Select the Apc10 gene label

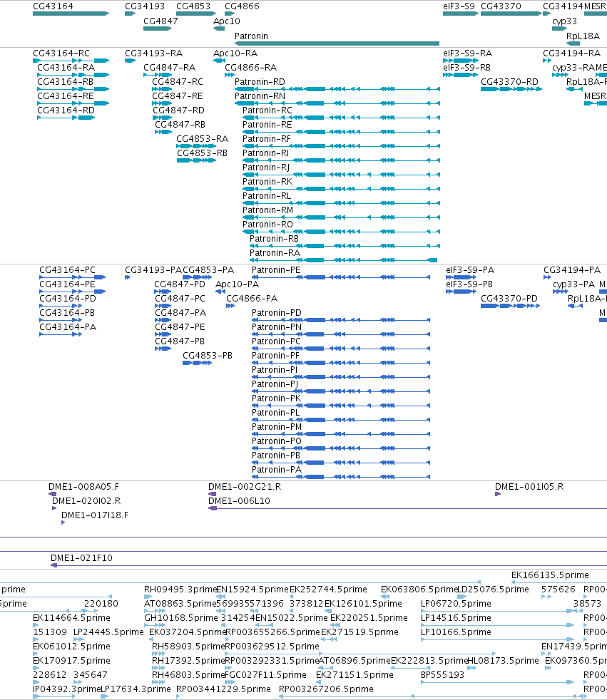pyautogui.click(x=226, y=21)
